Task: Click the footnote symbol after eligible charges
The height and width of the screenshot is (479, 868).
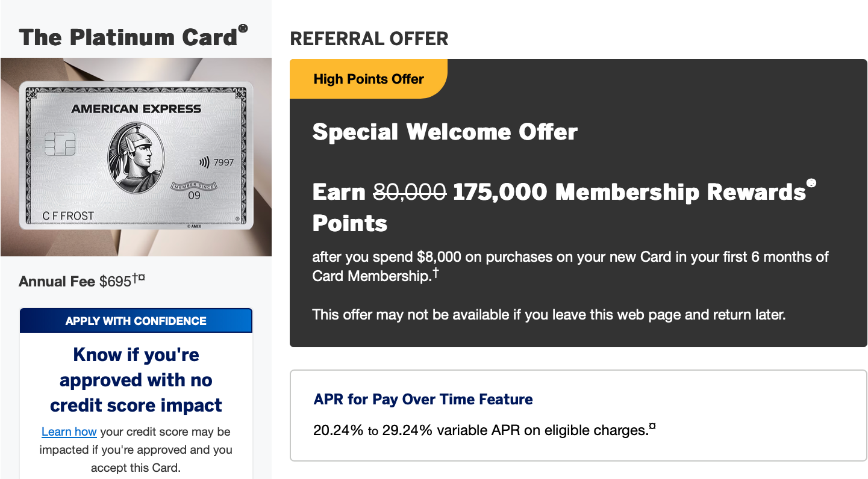Action: point(652,427)
